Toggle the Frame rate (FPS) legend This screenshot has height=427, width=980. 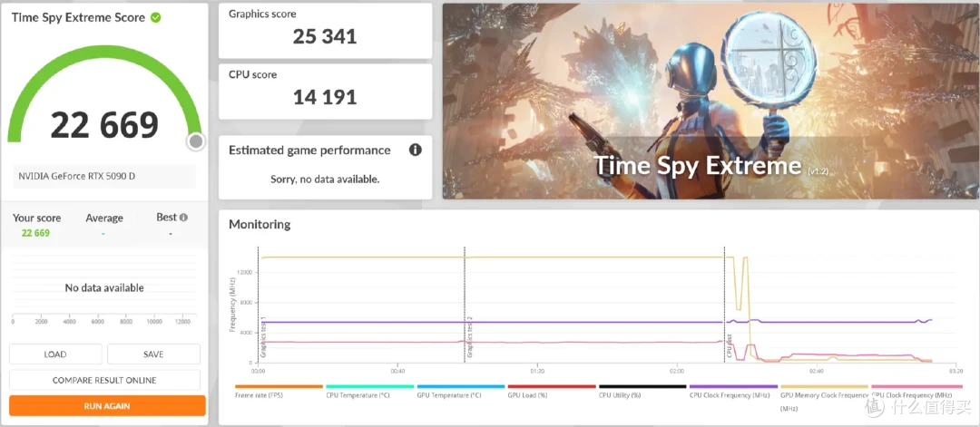point(279,392)
